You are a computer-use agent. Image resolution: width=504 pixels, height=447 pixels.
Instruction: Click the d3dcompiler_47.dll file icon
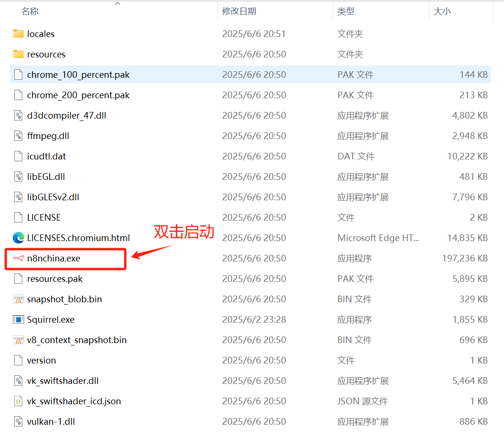point(19,115)
